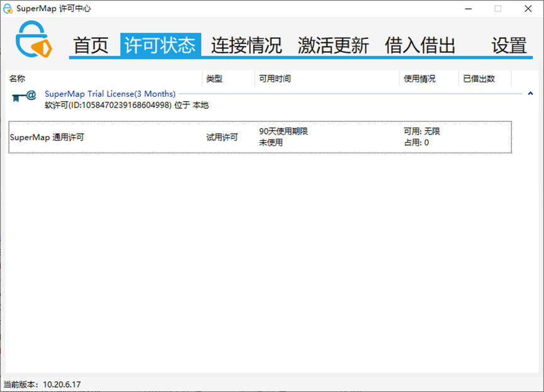This screenshot has width=544, height=392.
Task: Click the 可用: 无限 value
Action: coord(422,131)
